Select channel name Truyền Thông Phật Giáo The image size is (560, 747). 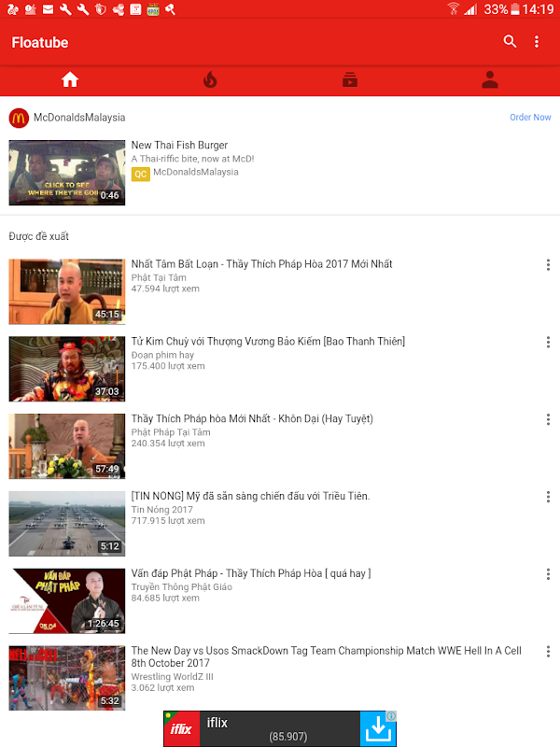(181, 587)
